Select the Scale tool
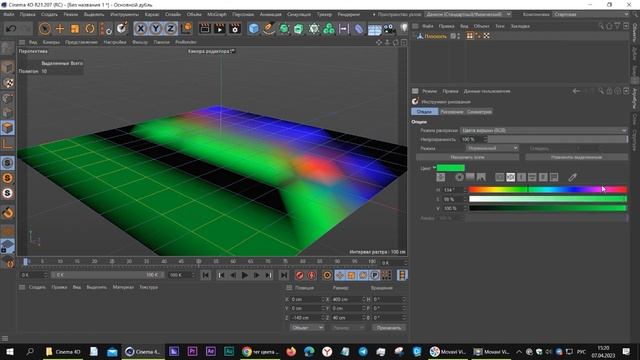 click(75, 29)
